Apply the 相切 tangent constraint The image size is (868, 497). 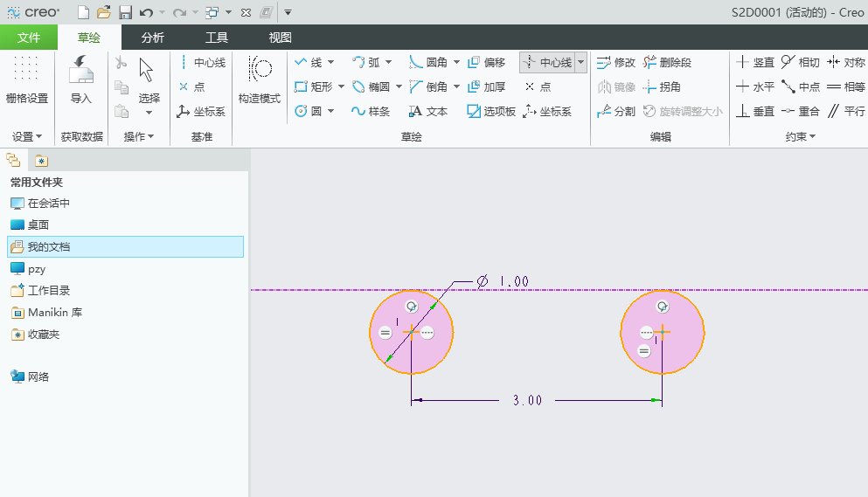point(801,63)
